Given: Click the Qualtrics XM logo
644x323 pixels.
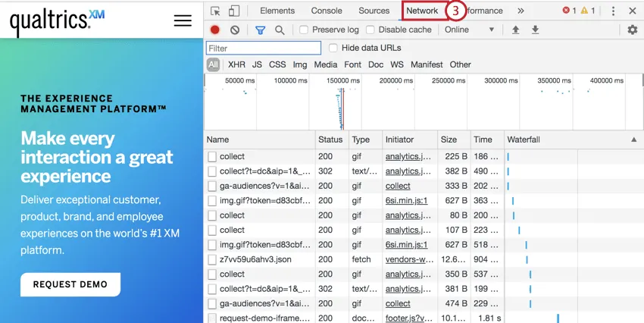Looking at the screenshot, I should tap(57, 22).
